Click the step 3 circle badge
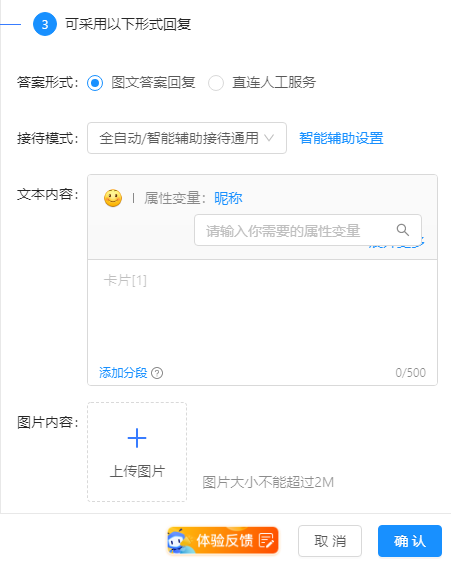451x565 pixels. pyautogui.click(x=45, y=24)
